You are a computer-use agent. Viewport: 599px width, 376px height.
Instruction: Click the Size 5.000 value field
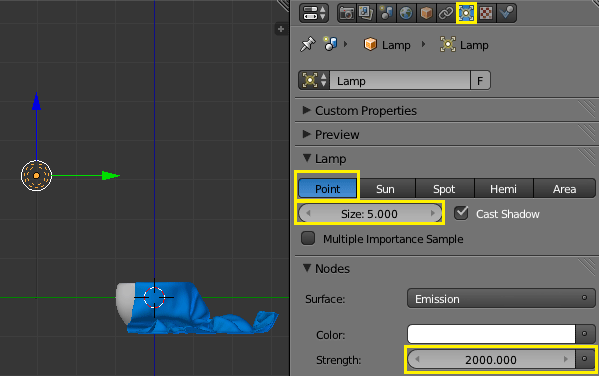pos(369,214)
